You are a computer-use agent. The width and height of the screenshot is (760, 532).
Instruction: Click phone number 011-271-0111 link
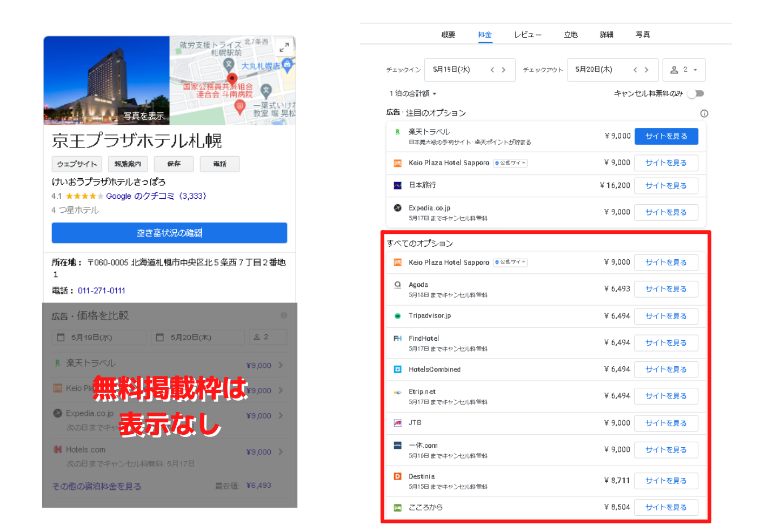tap(102, 291)
